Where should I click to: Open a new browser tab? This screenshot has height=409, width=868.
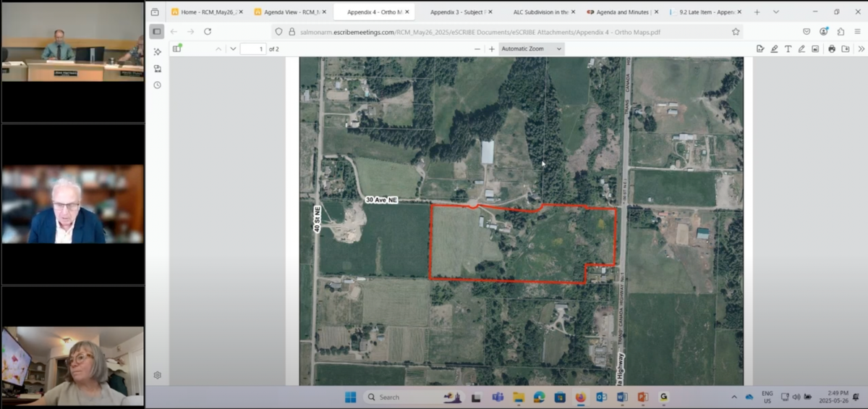[757, 12]
